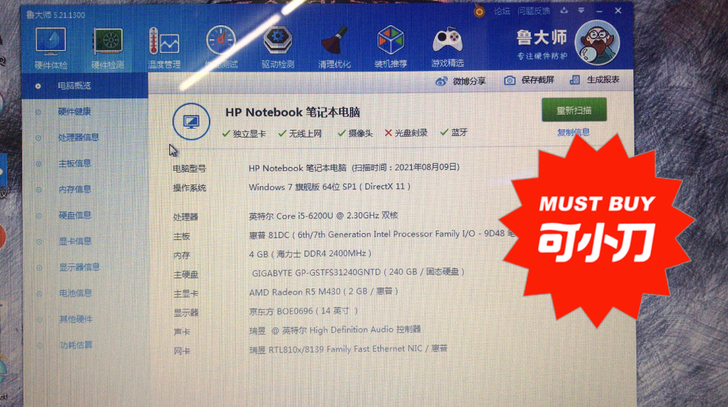728x407 pixels.
Task: Click the 'GIGABYTE GP-GSTFS31240GNTD' disk value
Action: 316,272
